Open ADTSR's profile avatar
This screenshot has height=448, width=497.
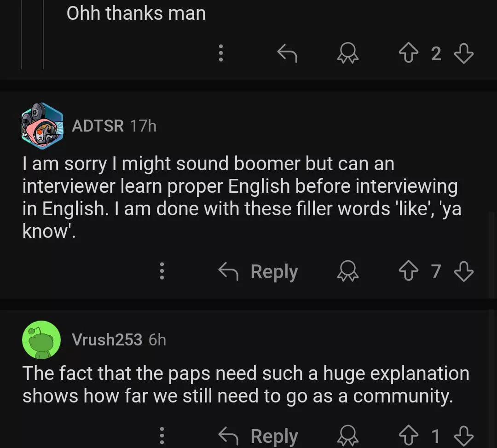(42, 126)
